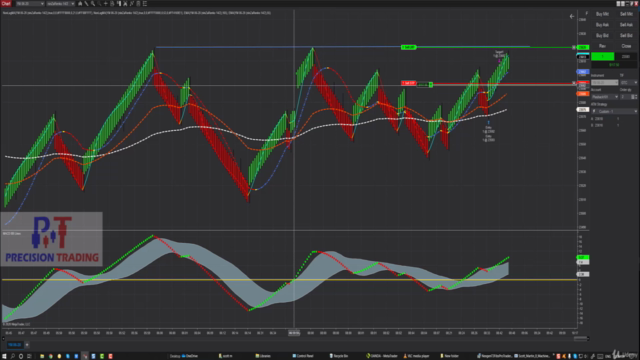Open the Instrument dropdown in Chart Trader
The image size is (640, 360).
tap(605, 82)
